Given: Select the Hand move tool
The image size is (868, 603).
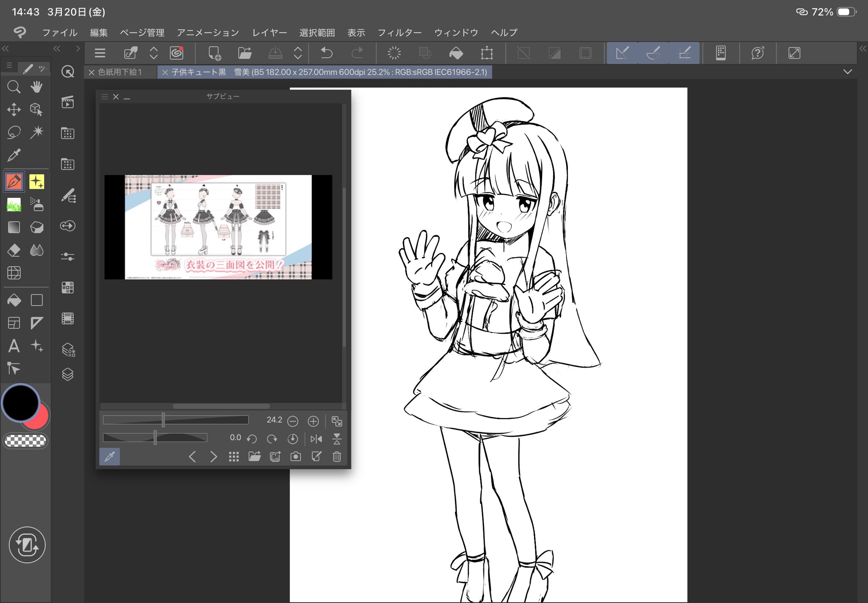Looking at the screenshot, I should click(x=36, y=87).
